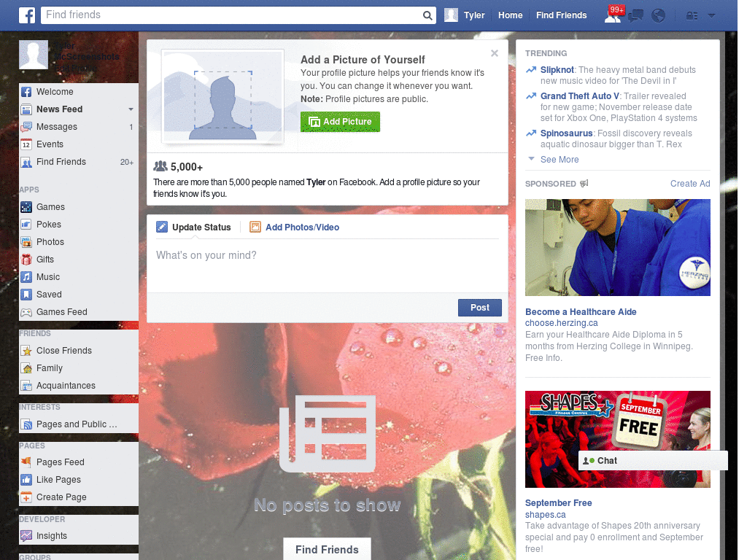
Task: Click the green Add Picture button
Action: pos(340,122)
